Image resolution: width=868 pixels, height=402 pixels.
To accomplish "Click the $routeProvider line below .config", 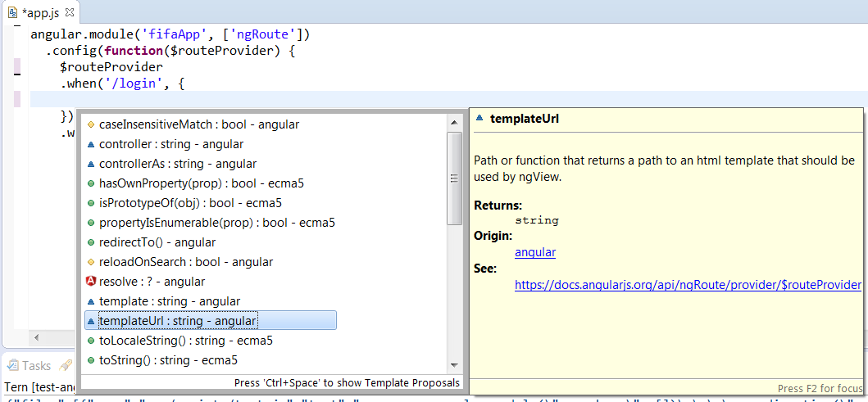I will click(x=111, y=67).
